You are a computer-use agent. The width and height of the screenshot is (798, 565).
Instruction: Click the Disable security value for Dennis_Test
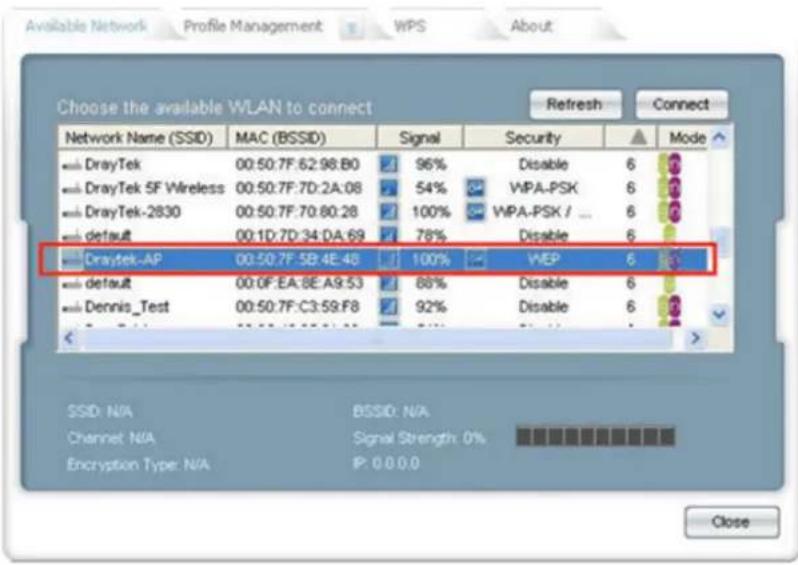pyautogui.click(x=543, y=307)
